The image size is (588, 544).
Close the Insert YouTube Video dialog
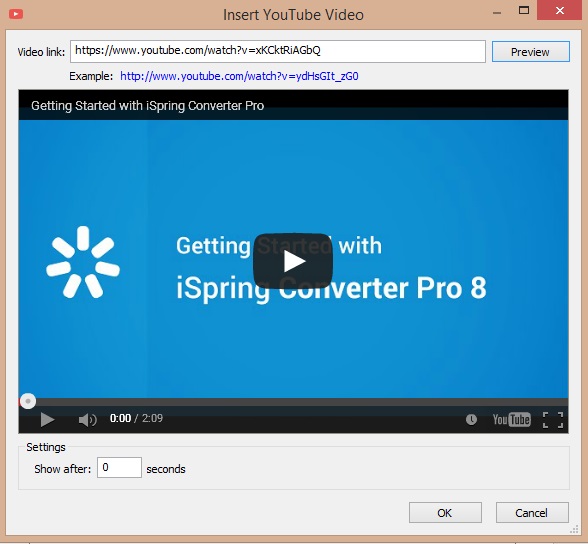tap(560, 10)
